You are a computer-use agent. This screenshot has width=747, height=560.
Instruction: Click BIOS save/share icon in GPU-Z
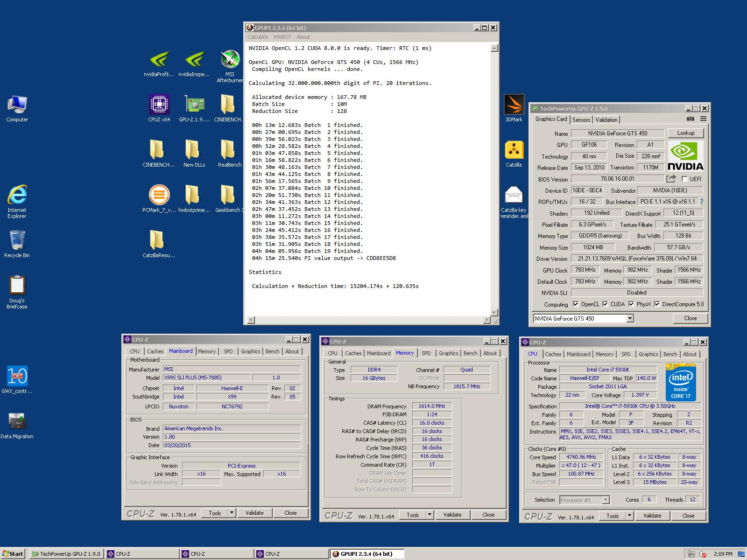(671, 179)
